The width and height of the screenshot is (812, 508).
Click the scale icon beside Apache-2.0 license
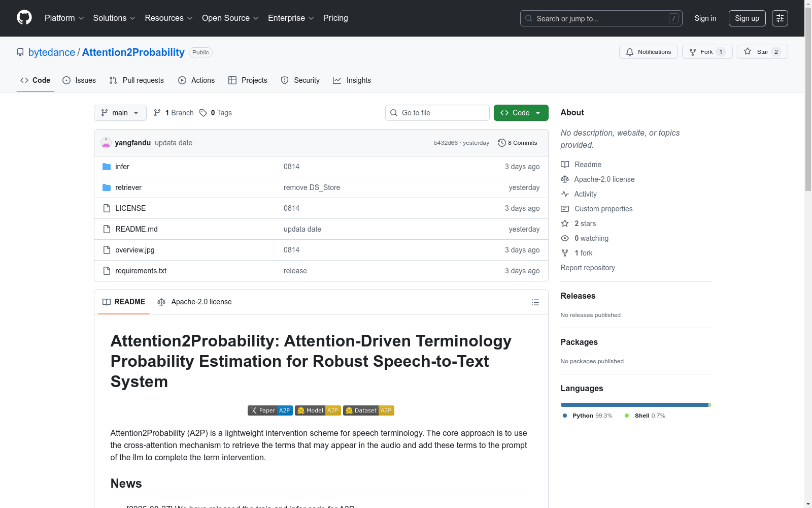[x=565, y=179]
